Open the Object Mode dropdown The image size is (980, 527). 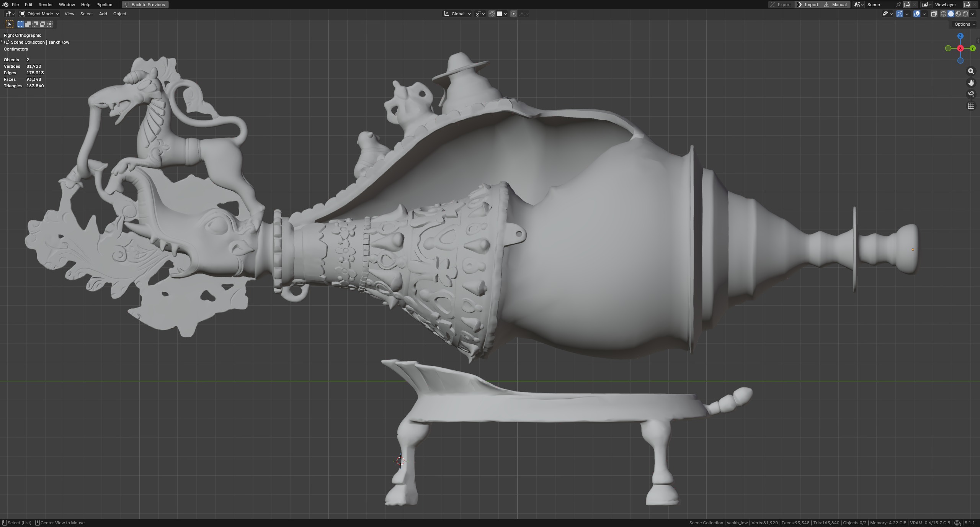(x=39, y=14)
